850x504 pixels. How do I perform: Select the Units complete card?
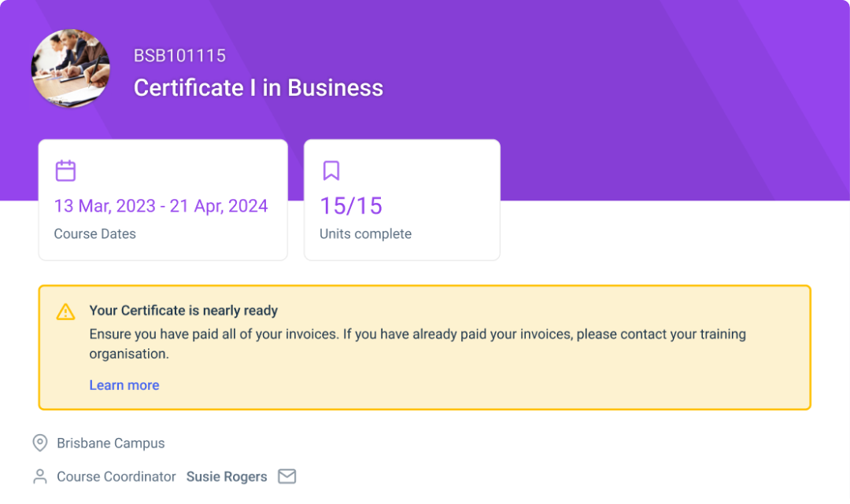[401, 199]
